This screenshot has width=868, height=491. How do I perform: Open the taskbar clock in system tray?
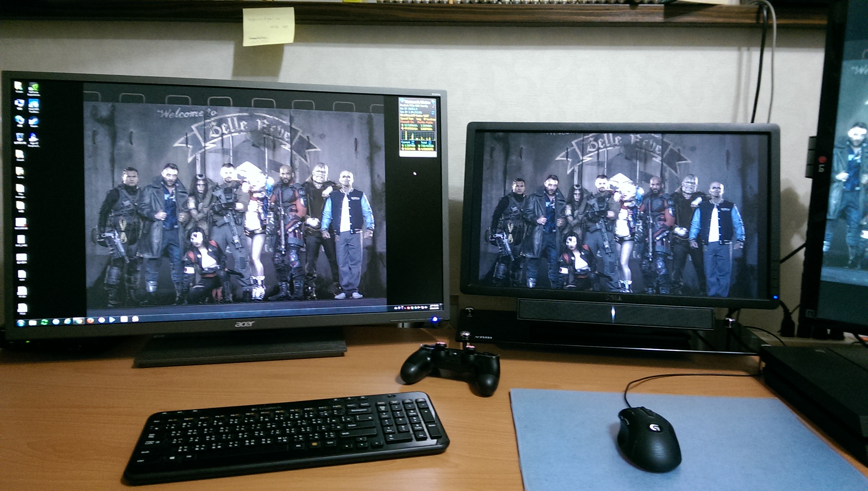(435, 307)
